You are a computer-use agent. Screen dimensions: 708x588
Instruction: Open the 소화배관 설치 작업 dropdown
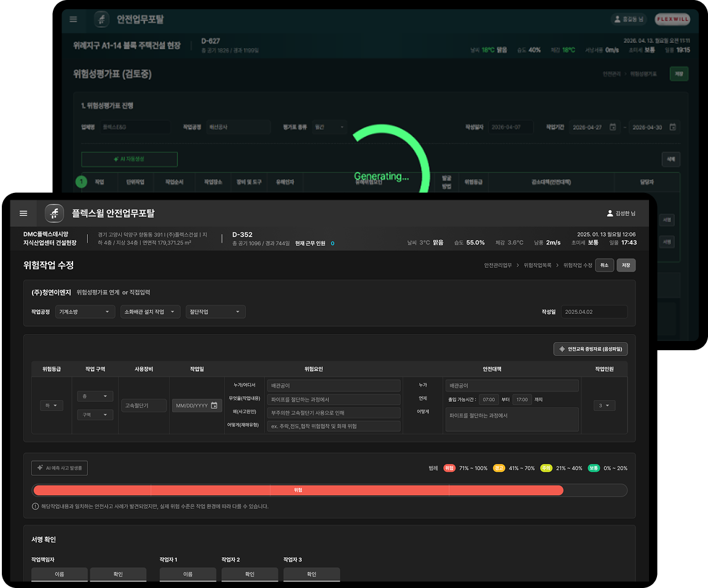pos(151,312)
